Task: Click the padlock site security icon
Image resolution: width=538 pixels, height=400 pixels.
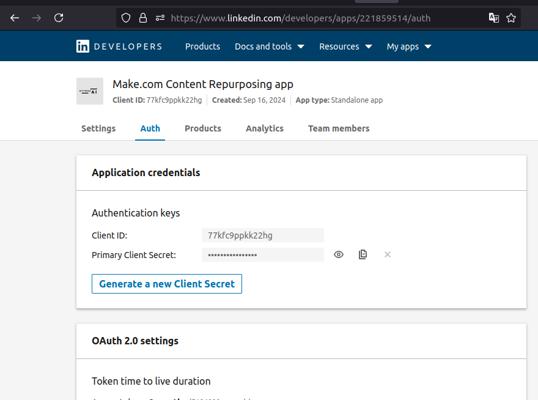Action: (x=143, y=18)
